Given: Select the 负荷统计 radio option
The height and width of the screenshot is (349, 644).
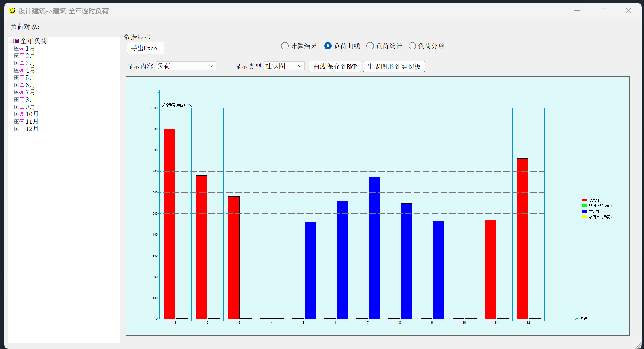Looking at the screenshot, I should [370, 46].
